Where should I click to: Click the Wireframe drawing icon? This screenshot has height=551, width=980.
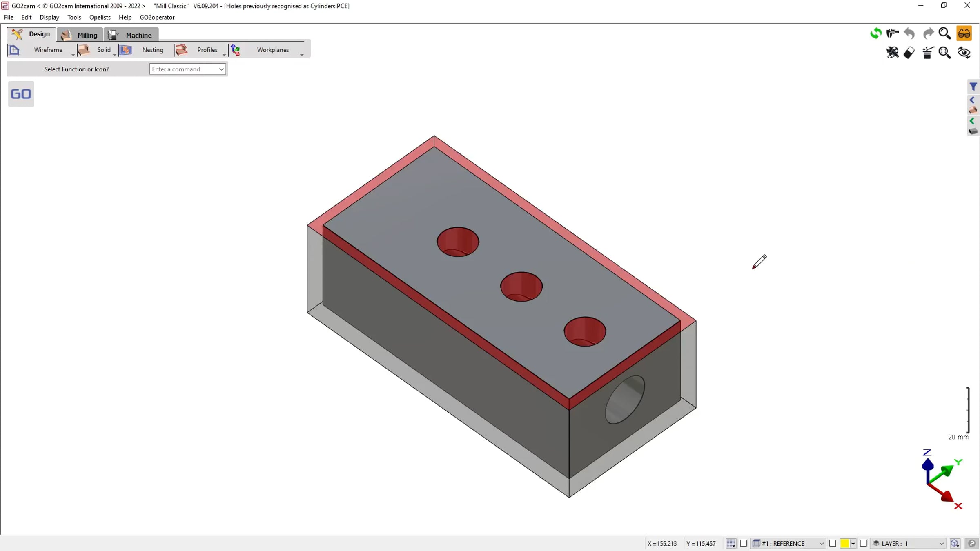click(14, 50)
